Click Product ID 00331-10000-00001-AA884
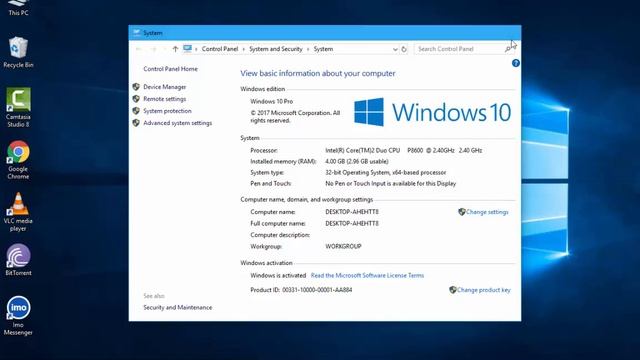Screen dimensions: 640x360 [x=301, y=290]
